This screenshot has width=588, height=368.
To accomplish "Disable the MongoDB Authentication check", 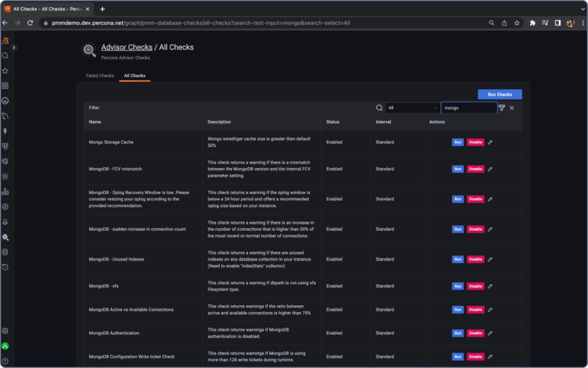I will coord(475,333).
